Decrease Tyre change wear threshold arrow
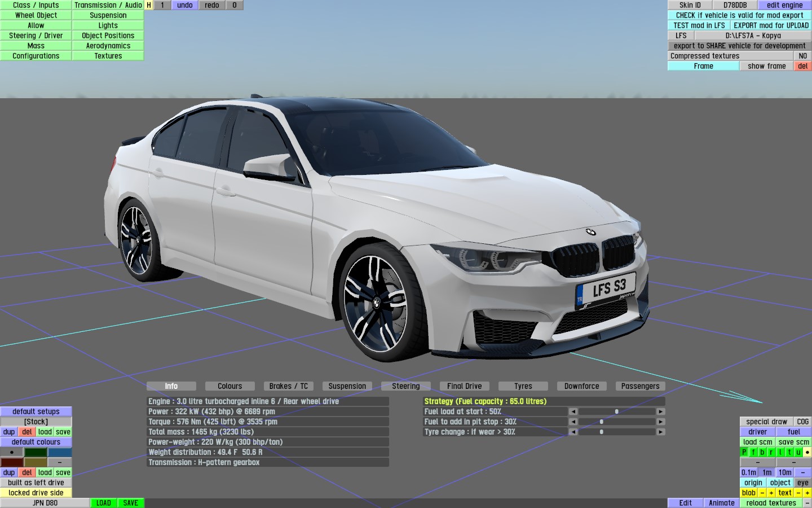The height and width of the screenshot is (508, 812). (x=573, y=432)
